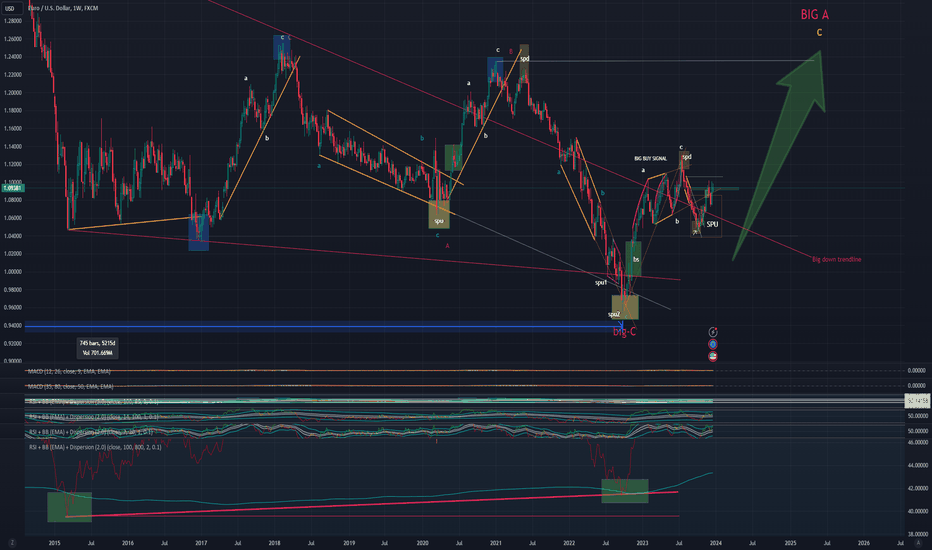Screen dimensions: 932x550
Task: Click 2025 on the time axis
Action: point(791,543)
